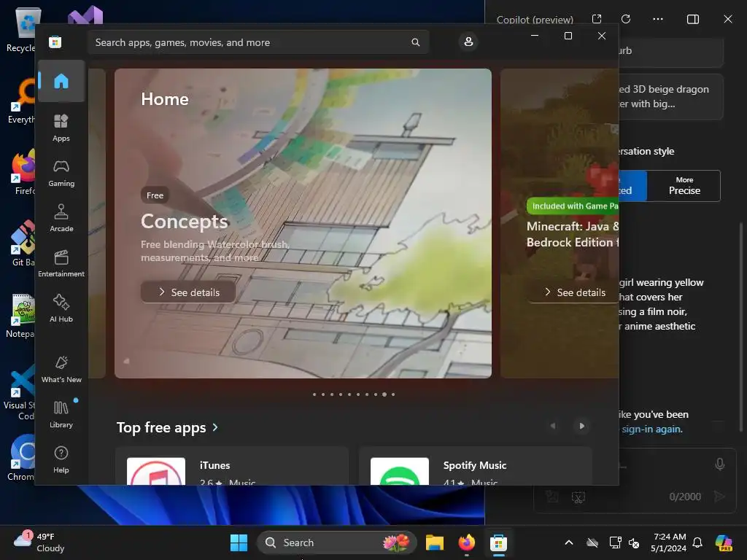Click the Concepts banner image
Screen dimensions: 747x560
303,223
